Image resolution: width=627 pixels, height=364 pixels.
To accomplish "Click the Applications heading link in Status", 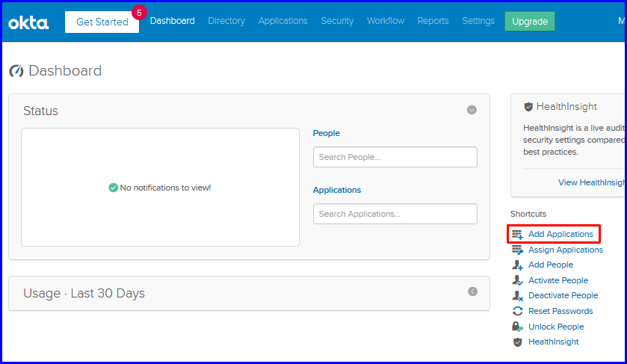I will pyautogui.click(x=337, y=190).
